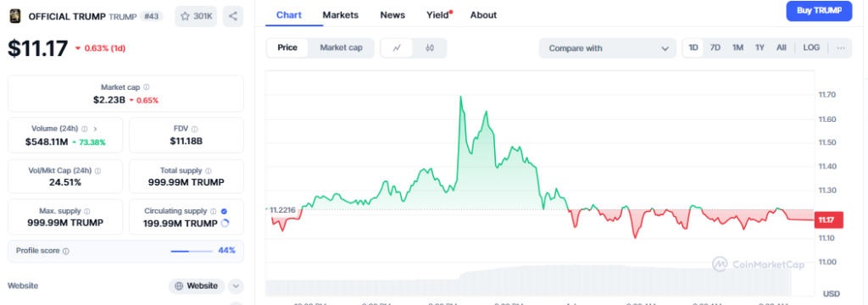The height and width of the screenshot is (305, 868).
Task: Click the 73.38% volume change
Action: click(88, 141)
